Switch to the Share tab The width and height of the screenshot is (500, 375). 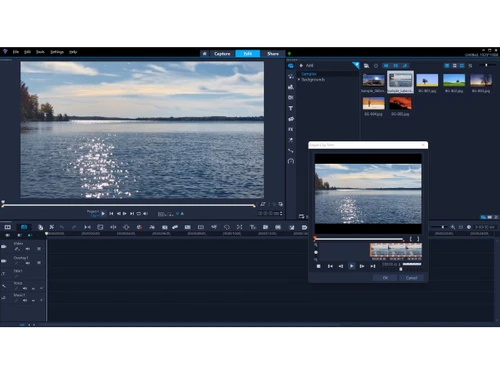tap(273, 54)
